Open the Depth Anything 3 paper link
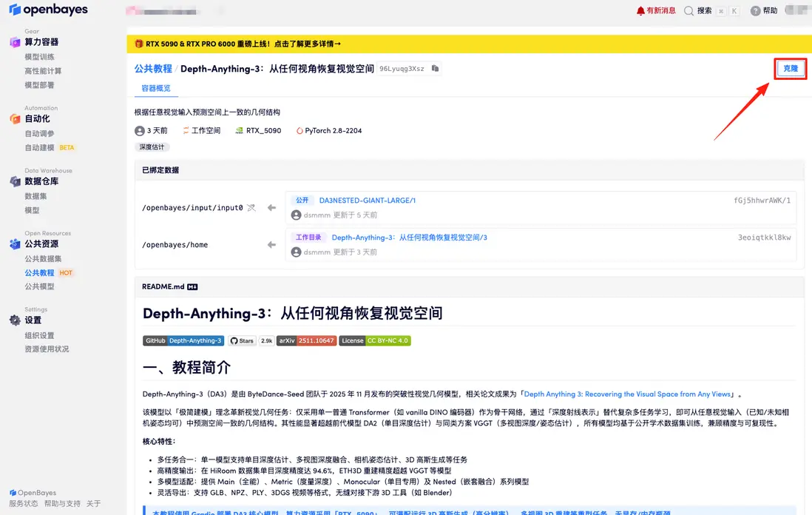812x515 pixels. click(x=627, y=394)
